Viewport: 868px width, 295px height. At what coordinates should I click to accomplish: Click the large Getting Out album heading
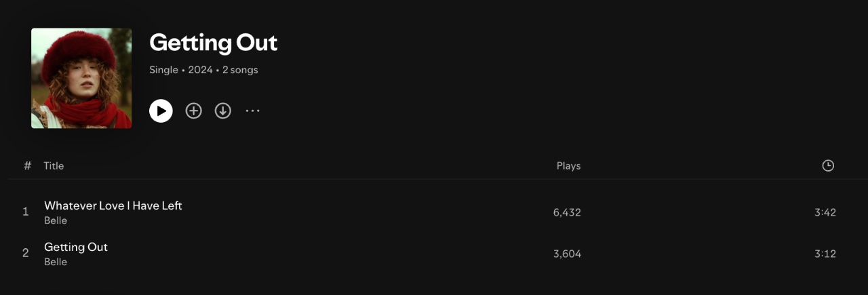(214, 43)
